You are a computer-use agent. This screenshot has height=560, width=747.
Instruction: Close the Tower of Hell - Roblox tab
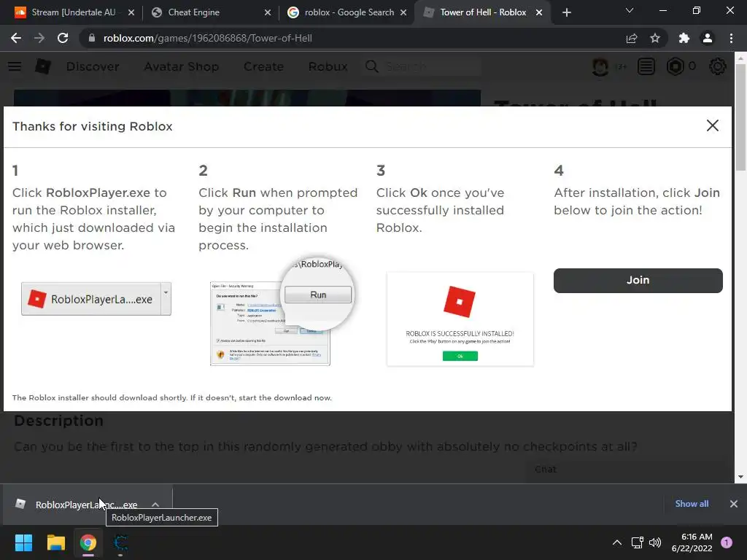coord(539,12)
